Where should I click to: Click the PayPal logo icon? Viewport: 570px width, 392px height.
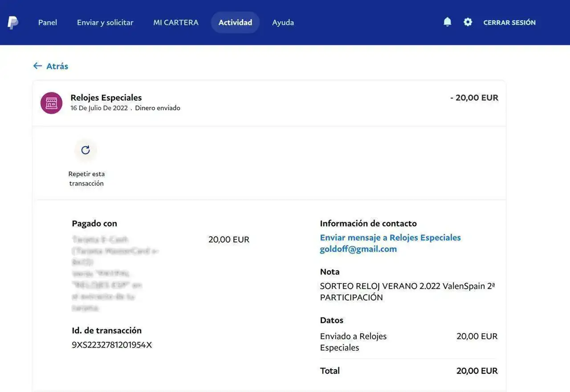click(13, 22)
